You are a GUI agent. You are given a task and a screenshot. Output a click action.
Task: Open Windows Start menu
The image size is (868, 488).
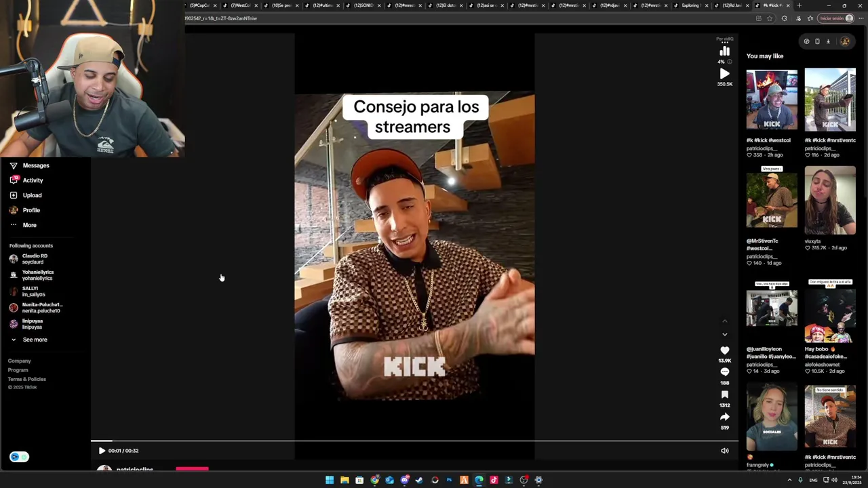(330, 480)
